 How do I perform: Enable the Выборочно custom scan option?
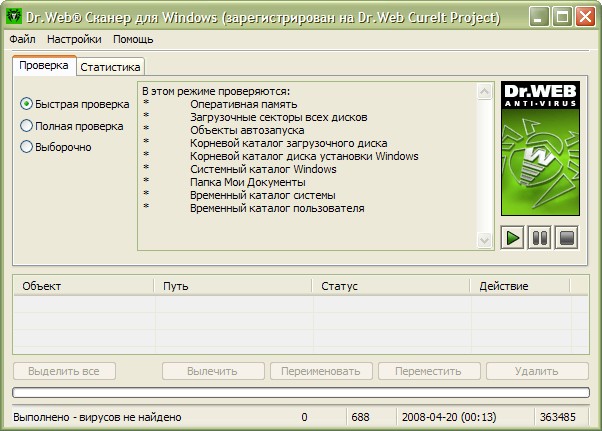(x=27, y=147)
